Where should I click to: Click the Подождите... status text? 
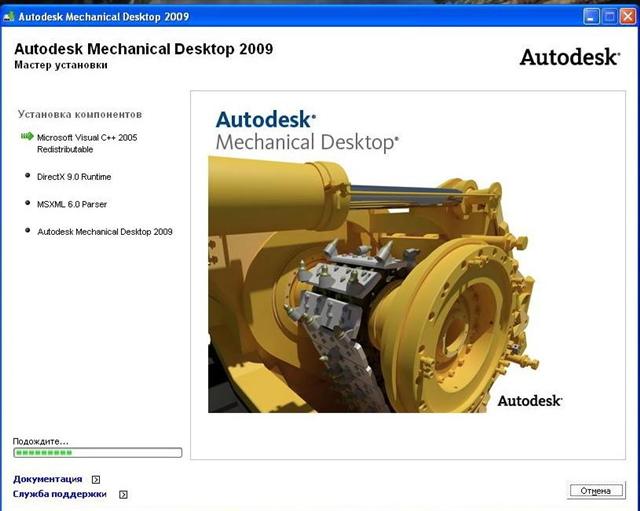tap(40, 441)
